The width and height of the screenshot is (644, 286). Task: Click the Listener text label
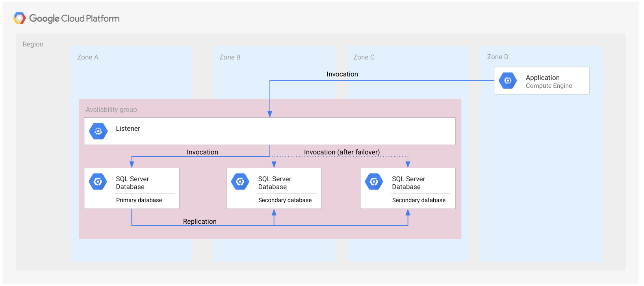pos(128,128)
